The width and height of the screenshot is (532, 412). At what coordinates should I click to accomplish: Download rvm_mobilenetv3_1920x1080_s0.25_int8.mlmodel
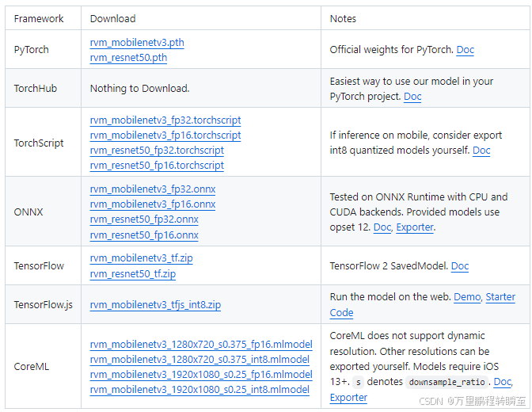pyautogui.click(x=199, y=390)
